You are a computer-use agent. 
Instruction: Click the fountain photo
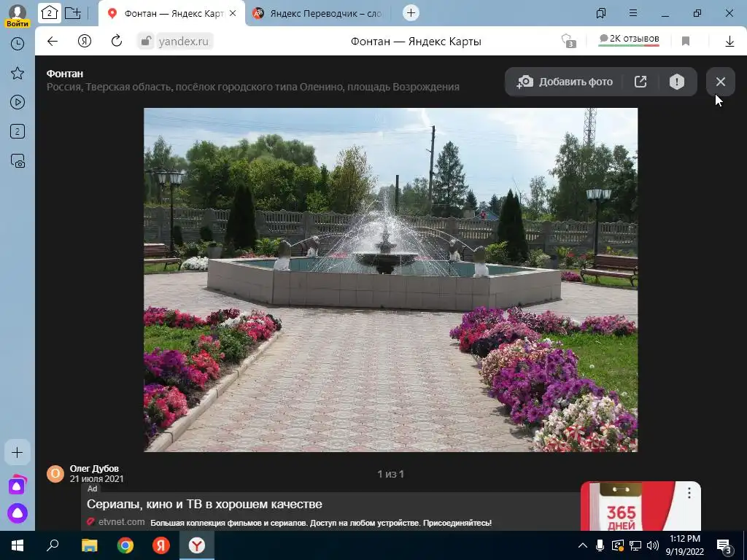[x=391, y=279]
